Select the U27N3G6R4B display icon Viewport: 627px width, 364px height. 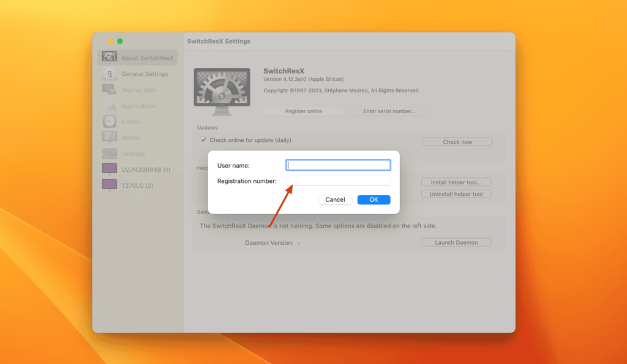(x=110, y=169)
